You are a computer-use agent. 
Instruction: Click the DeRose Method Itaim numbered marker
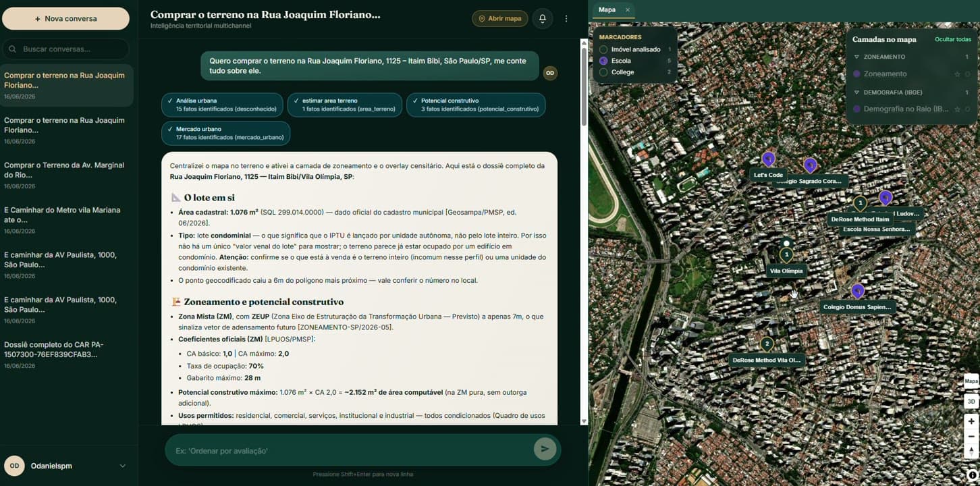tap(860, 203)
